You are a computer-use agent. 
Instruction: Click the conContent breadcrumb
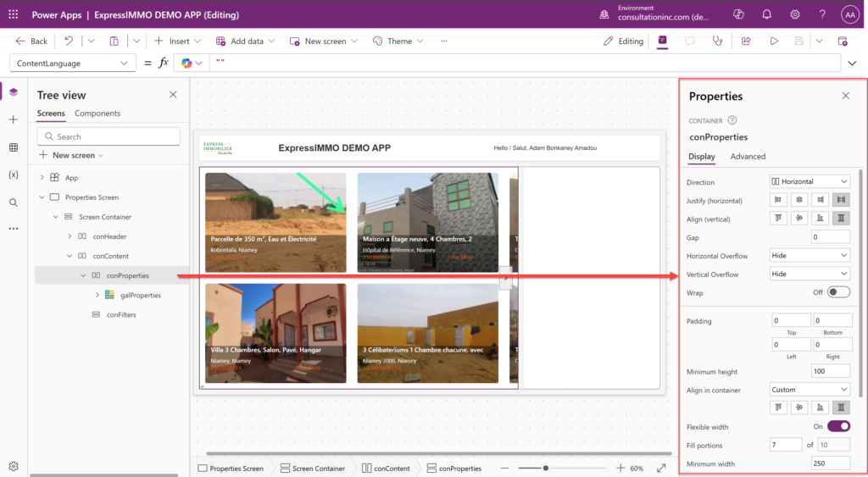pyautogui.click(x=386, y=469)
